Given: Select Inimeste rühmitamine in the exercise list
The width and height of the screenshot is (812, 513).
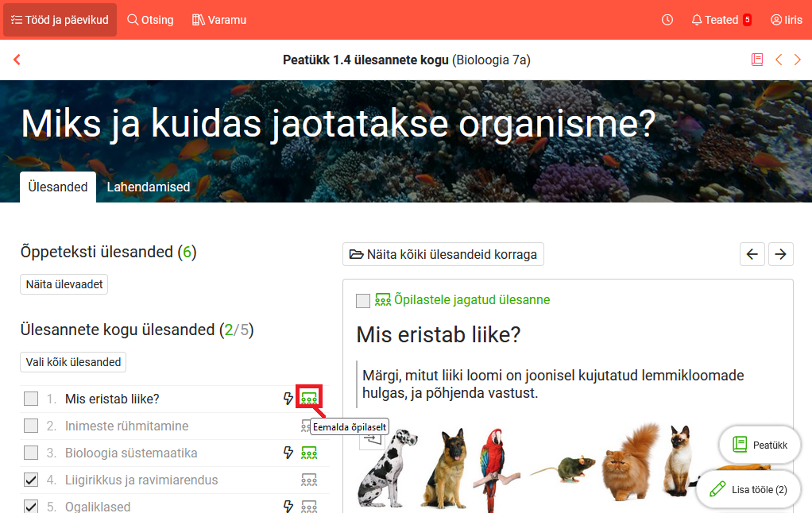Looking at the screenshot, I should (x=126, y=426).
